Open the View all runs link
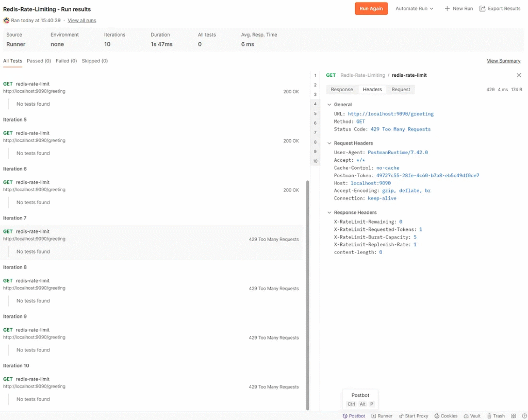 coord(82,21)
